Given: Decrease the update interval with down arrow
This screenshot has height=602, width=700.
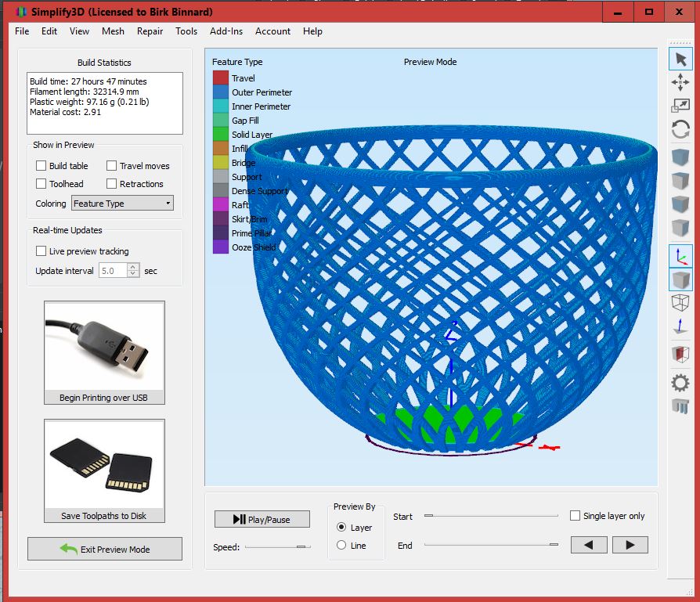Looking at the screenshot, I should click(x=133, y=273).
